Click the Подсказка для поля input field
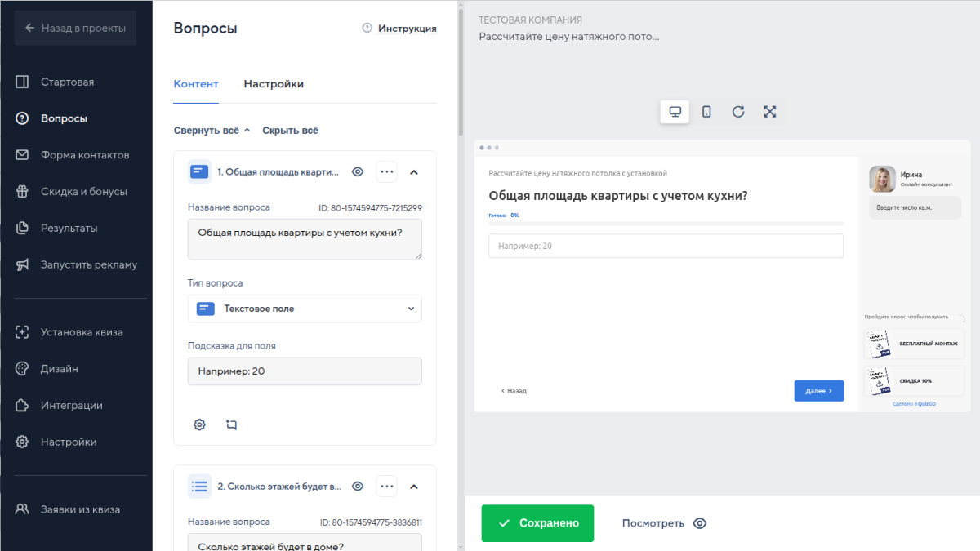The width and height of the screenshot is (980, 551). coord(305,371)
